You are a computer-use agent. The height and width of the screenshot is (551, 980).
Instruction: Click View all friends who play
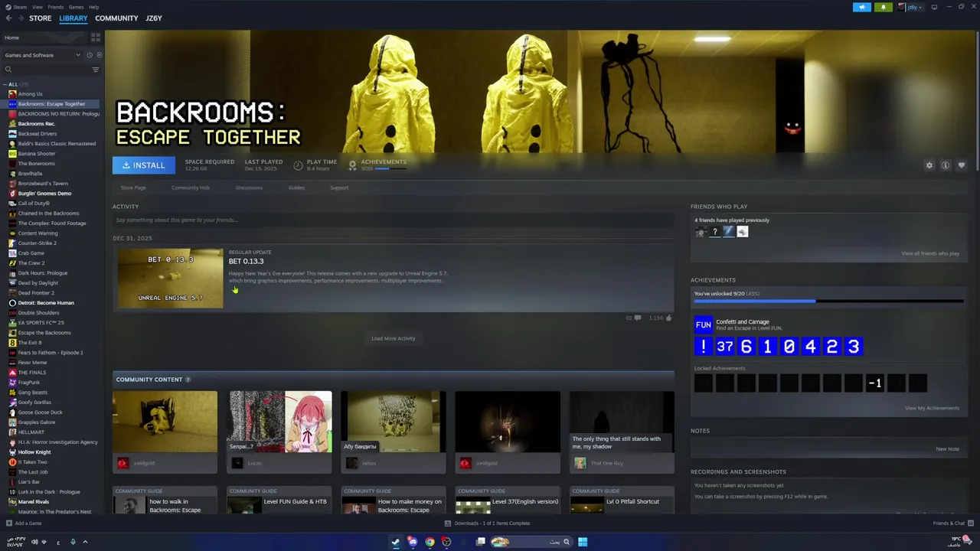930,253
